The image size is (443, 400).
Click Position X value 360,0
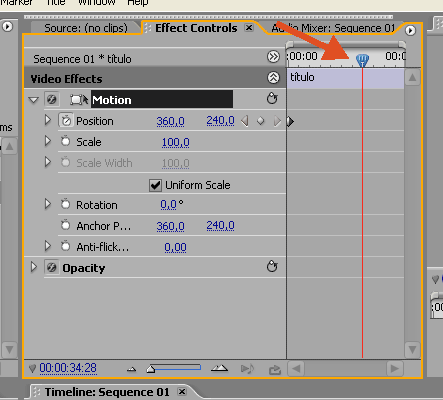pyautogui.click(x=170, y=121)
